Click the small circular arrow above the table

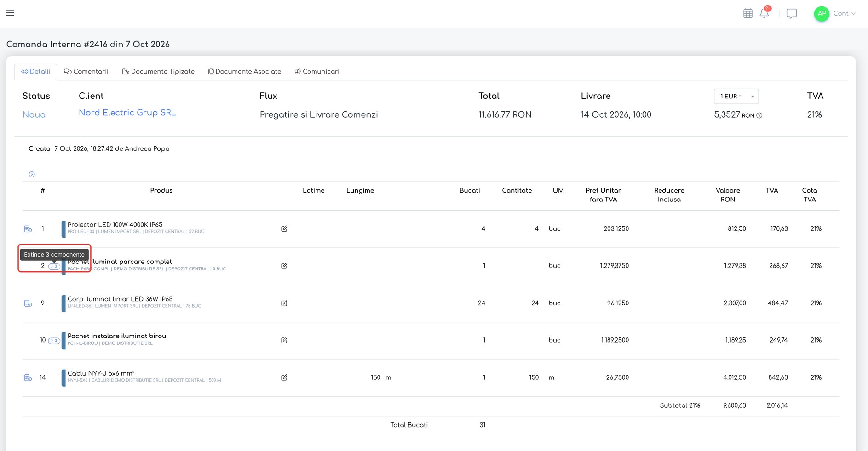(32, 174)
